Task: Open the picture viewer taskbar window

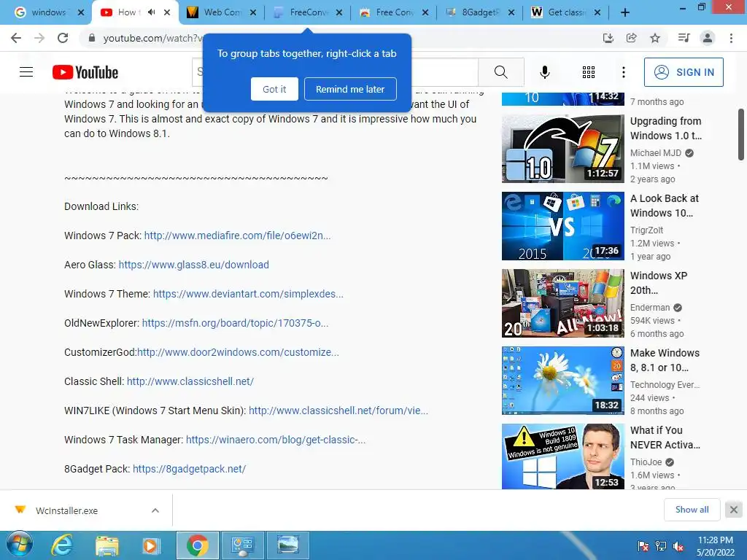Action: [287, 545]
